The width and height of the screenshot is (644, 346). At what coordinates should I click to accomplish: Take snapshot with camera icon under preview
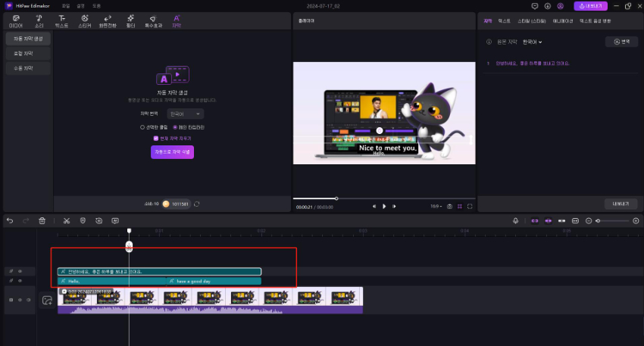(x=449, y=206)
